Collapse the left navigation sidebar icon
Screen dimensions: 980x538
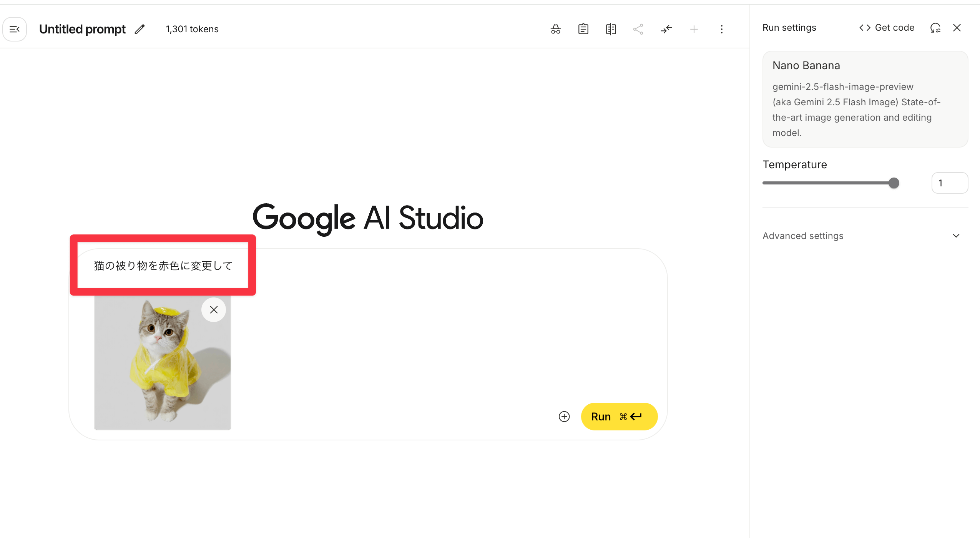tap(15, 29)
